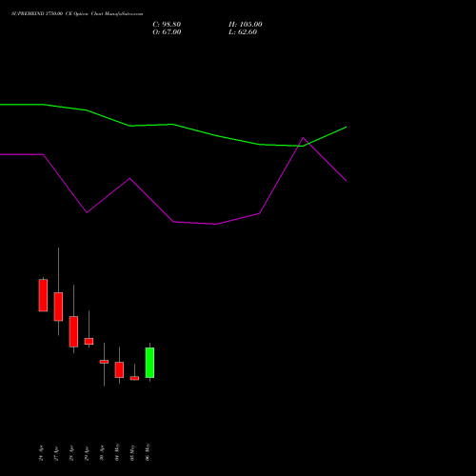Image resolution: width=476 pixels, height=476 pixels.
Task: Click the 04 May date axis label
Action: coord(117,452)
